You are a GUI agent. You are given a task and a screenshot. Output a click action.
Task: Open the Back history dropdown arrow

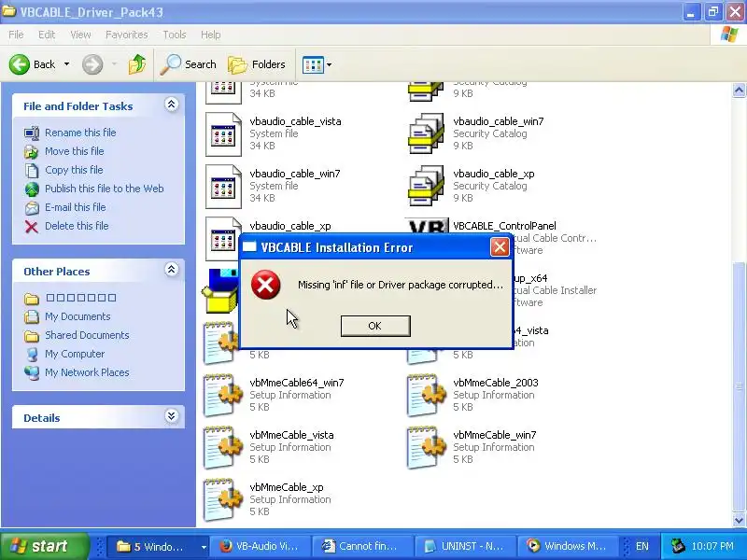66,64
